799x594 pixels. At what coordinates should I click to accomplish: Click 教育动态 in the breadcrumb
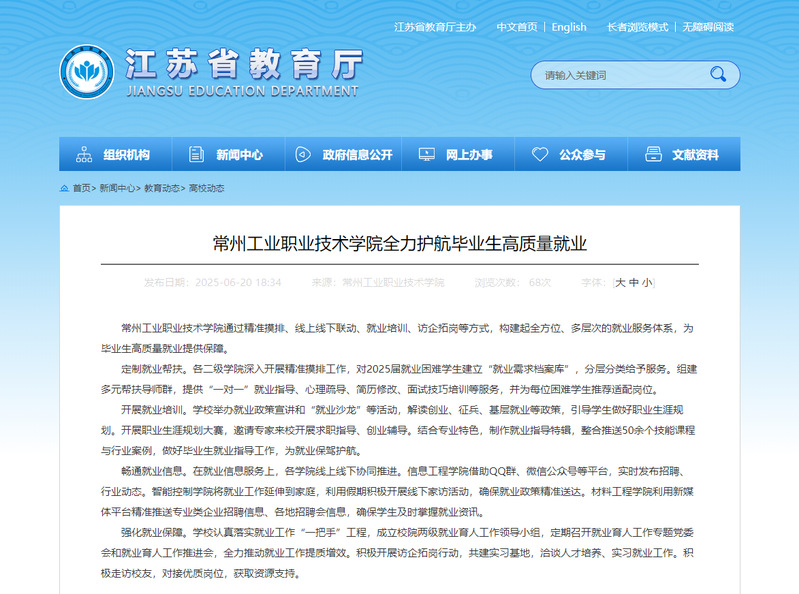[162, 188]
